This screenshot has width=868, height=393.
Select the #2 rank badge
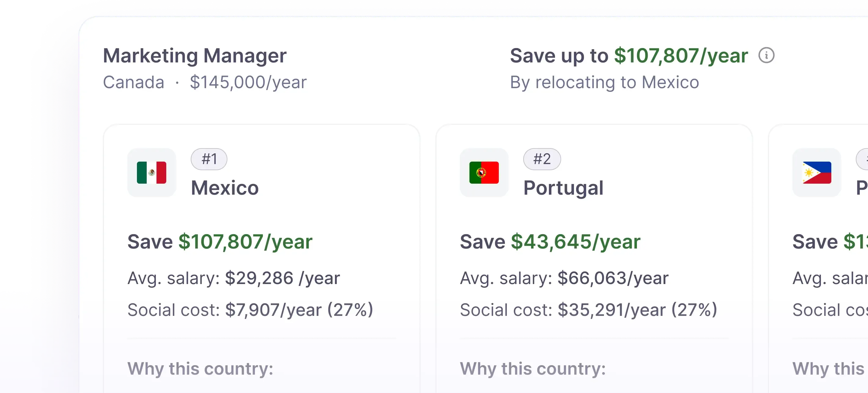pos(542,159)
